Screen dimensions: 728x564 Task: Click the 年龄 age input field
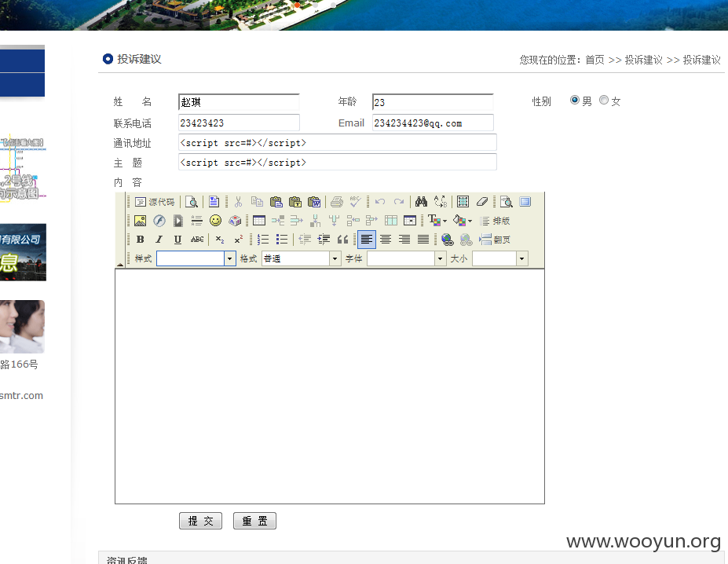[433, 102]
